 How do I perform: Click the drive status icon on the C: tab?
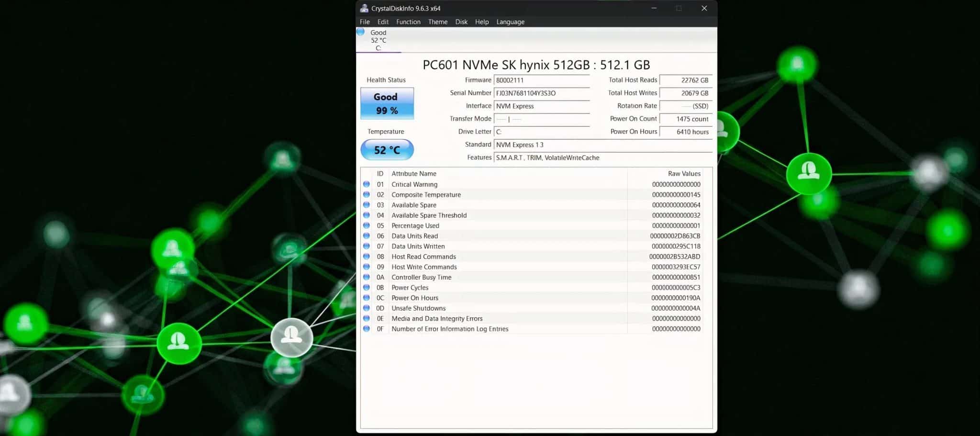361,32
